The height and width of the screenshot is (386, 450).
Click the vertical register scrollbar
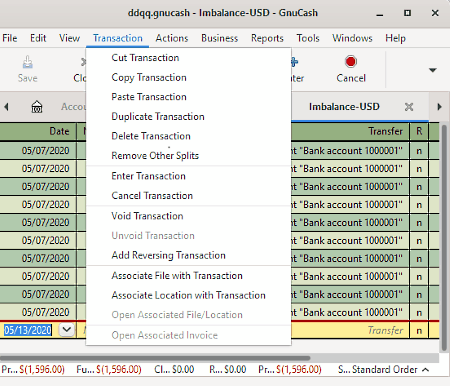click(x=444, y=237)
